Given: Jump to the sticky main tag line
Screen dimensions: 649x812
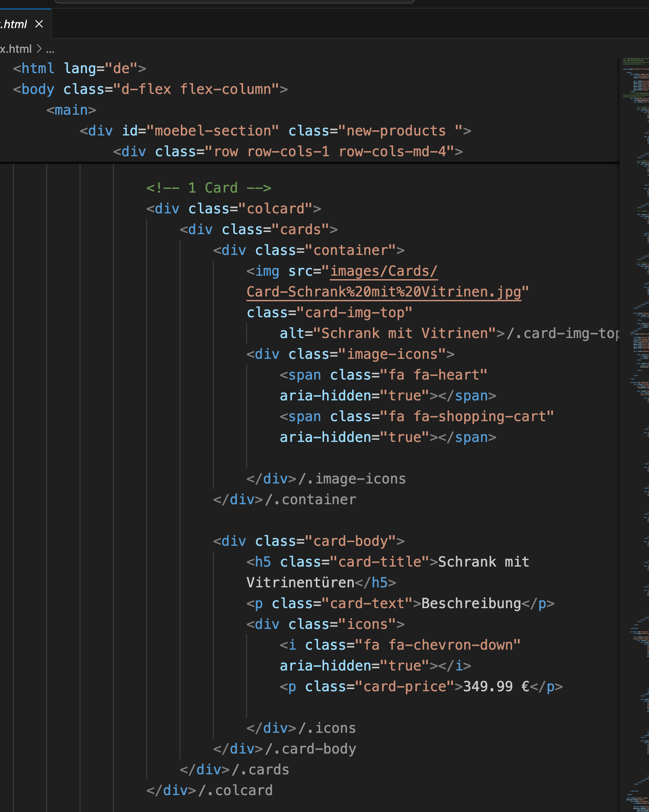Looking at the screenshot, I should tap(71, 110).
